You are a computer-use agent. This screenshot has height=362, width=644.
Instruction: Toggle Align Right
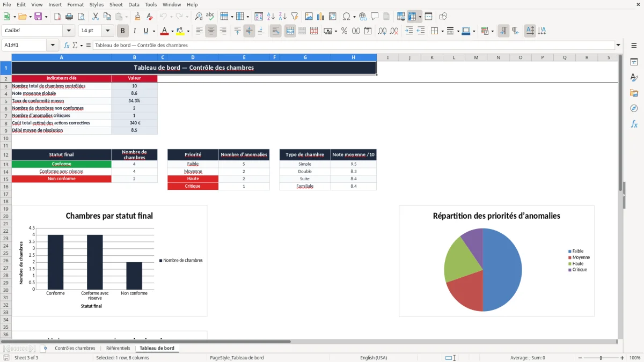223,31
